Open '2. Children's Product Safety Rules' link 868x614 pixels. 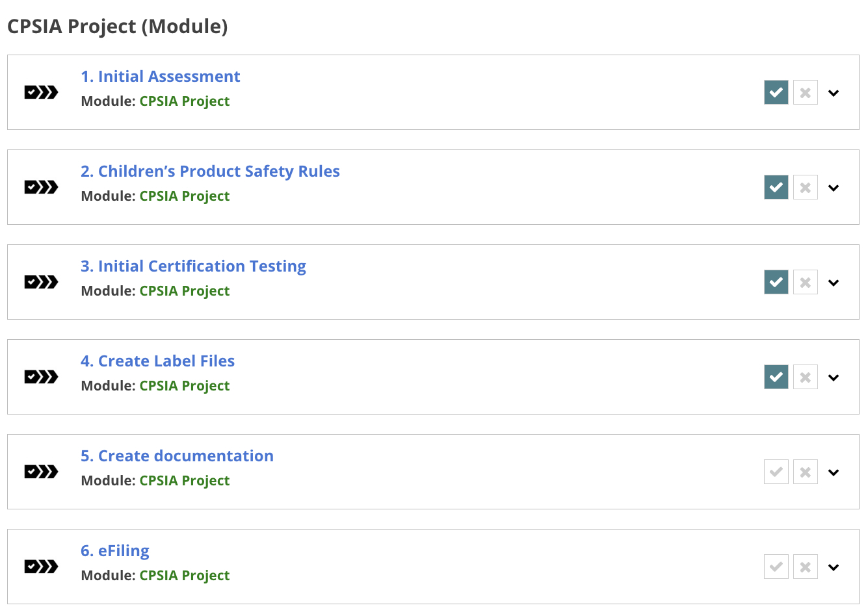[x=210, y=172]
